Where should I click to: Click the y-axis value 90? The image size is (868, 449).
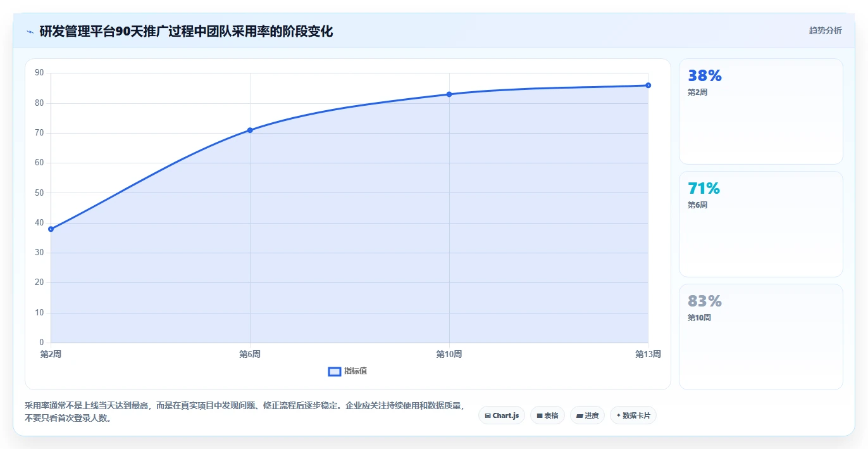point(39,73)
